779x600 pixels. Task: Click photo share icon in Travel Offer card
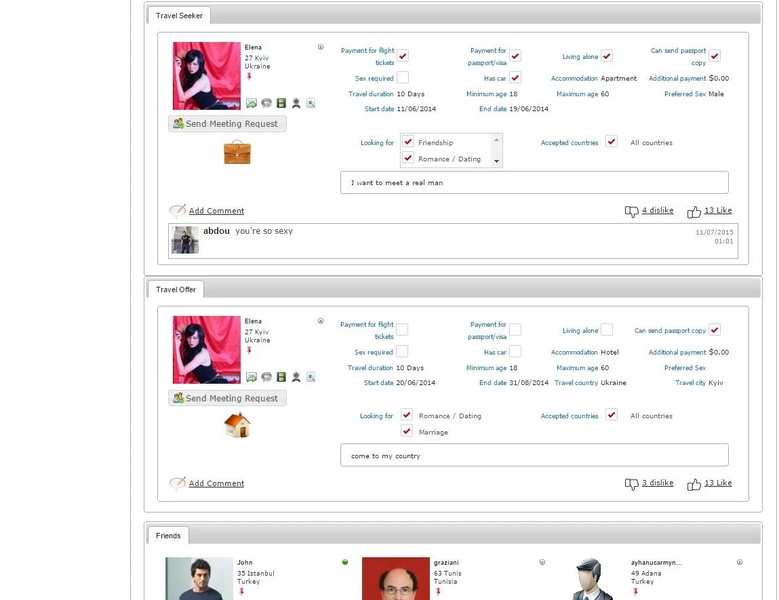(251, 377)
